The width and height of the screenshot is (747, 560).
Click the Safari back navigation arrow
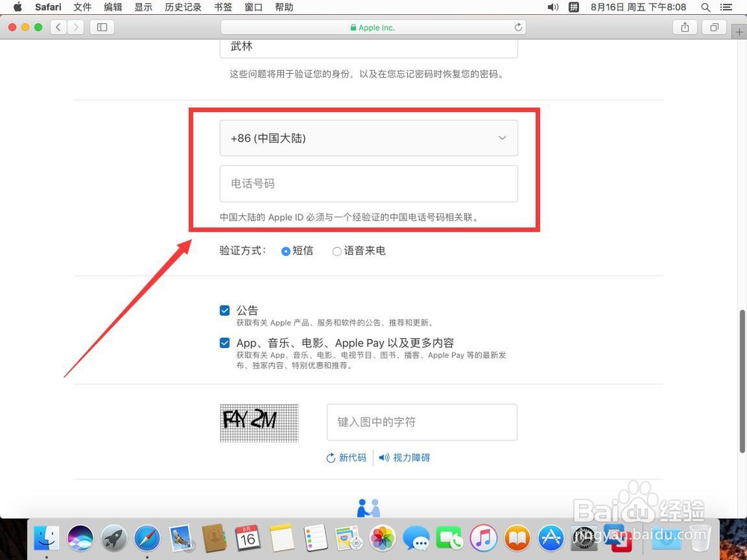[58, 27]
